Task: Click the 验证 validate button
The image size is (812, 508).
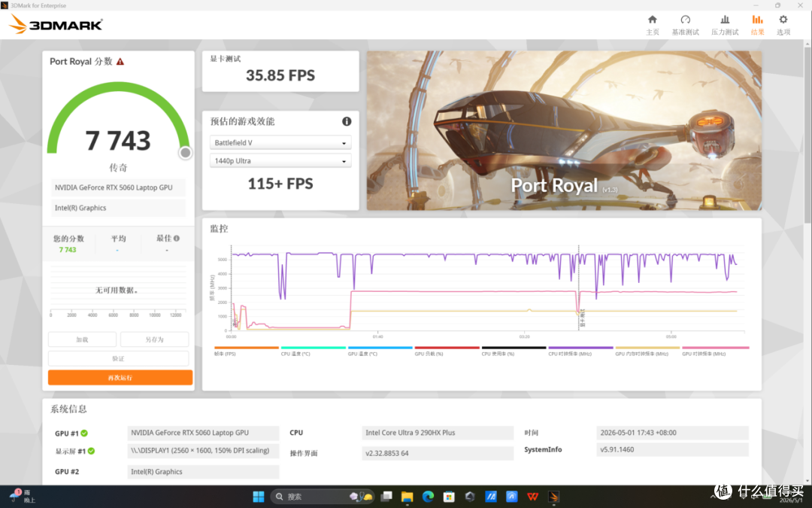Action: (x=118, y=358)
